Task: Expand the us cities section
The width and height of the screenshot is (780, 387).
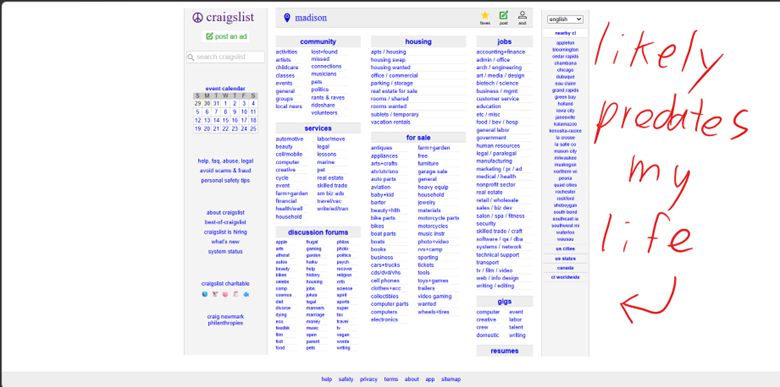Action: (565, 249)
